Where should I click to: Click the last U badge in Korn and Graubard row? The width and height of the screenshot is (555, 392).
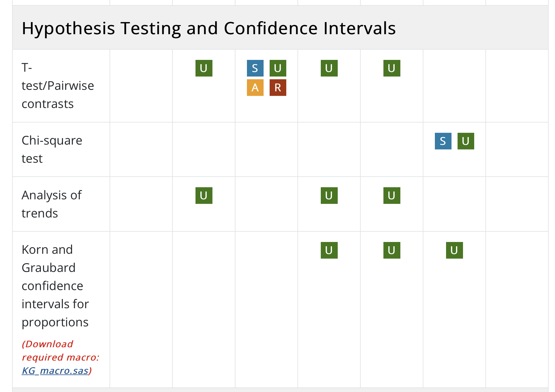454,250
